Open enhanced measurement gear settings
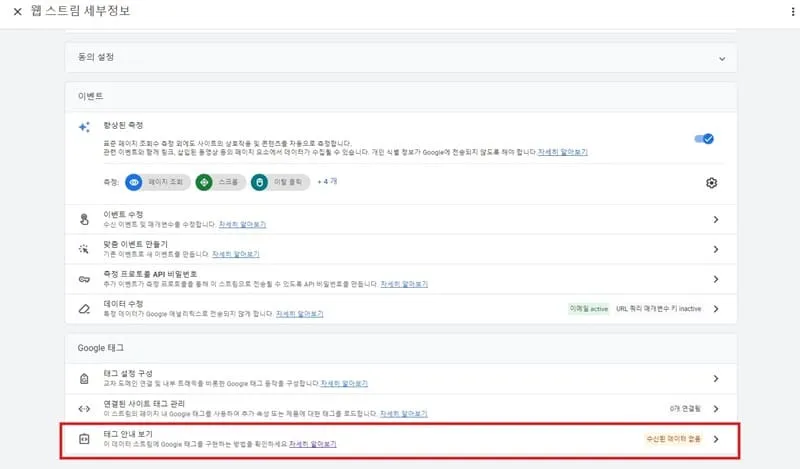 (711, 183)
